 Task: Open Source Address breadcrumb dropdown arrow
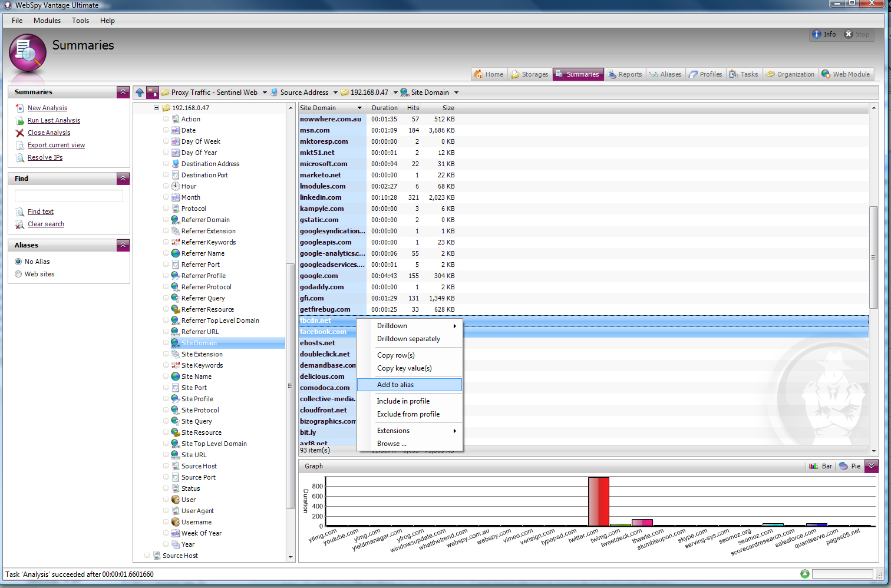point(335,93)
